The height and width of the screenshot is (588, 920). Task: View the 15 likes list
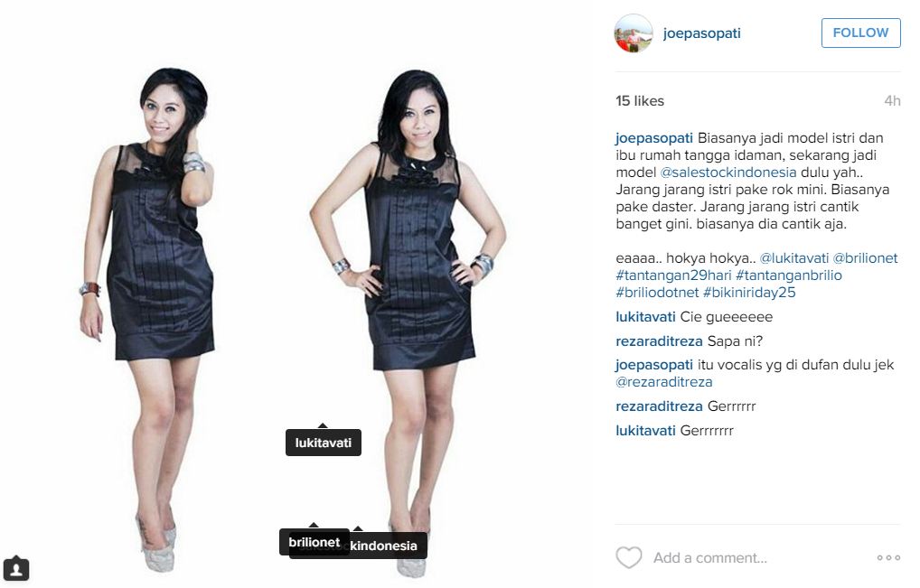(640, 101)
